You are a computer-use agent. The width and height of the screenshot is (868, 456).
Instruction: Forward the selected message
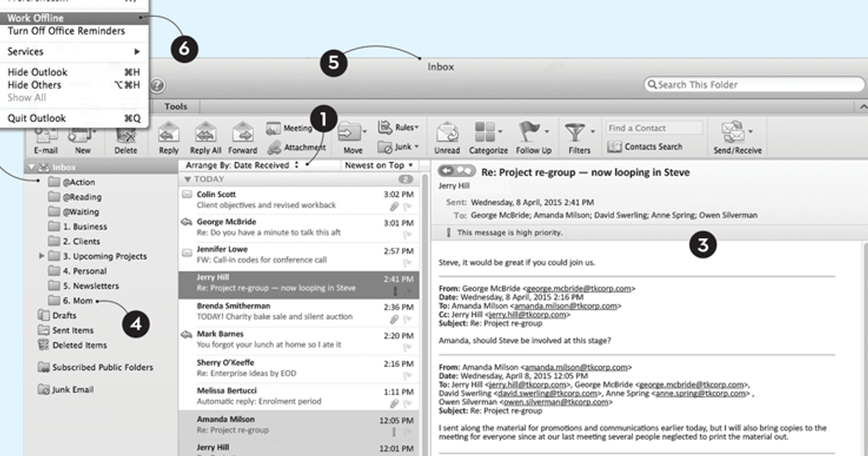pyautogui.click(x=242, y=138)
